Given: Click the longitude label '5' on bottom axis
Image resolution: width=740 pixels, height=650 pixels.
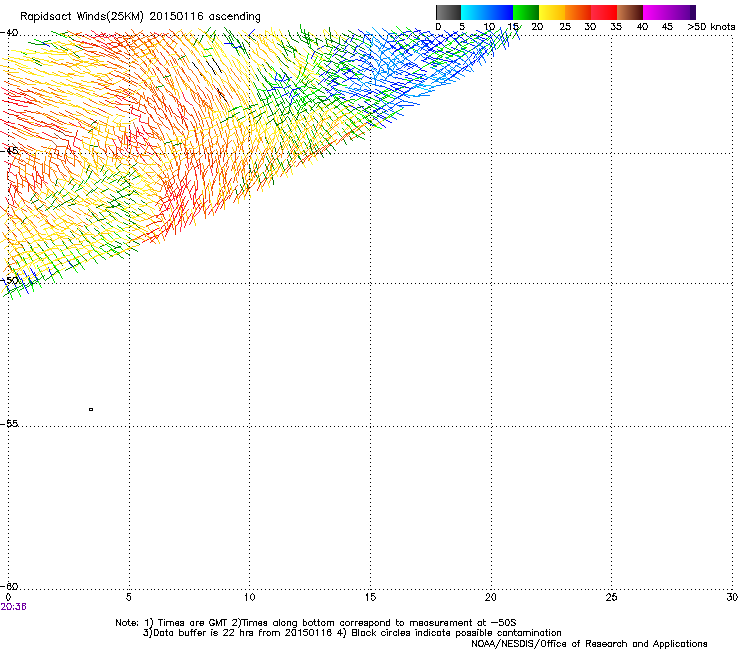Looking at the screenshot, I should [x=128, y=597].
